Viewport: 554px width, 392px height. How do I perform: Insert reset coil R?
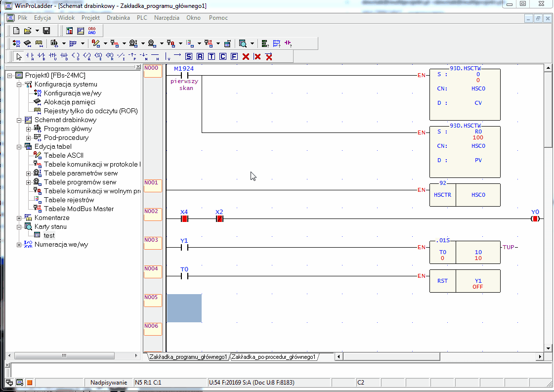coord(110,56)
